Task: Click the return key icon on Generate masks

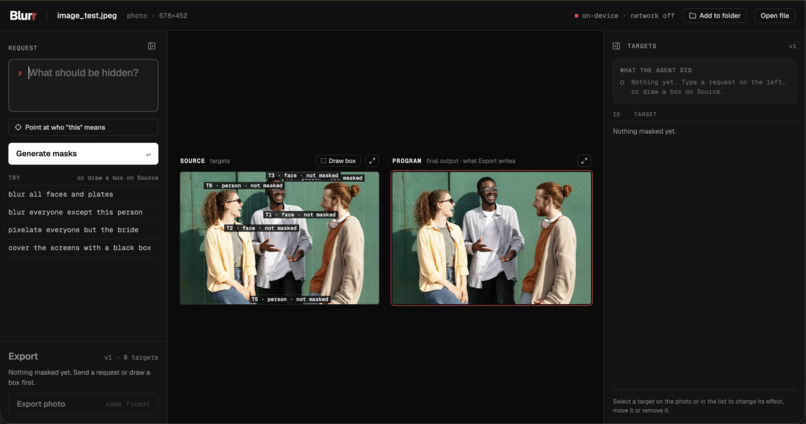Action: point(148,154)
